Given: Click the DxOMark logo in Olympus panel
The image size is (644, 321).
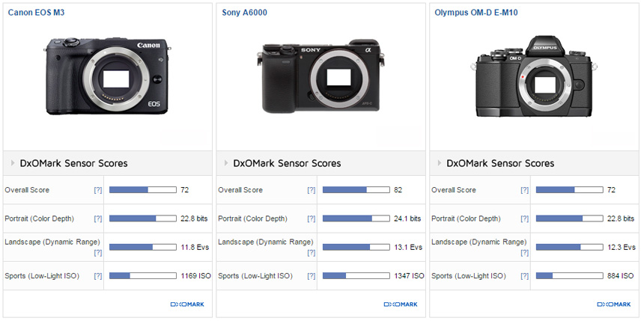Looking at the screenshot, I should pos(614,305).
